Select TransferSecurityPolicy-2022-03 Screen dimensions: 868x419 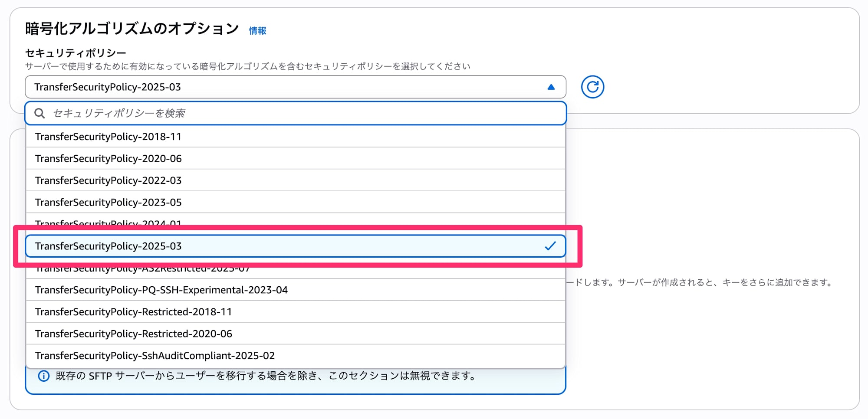click(x=296, y=180)
